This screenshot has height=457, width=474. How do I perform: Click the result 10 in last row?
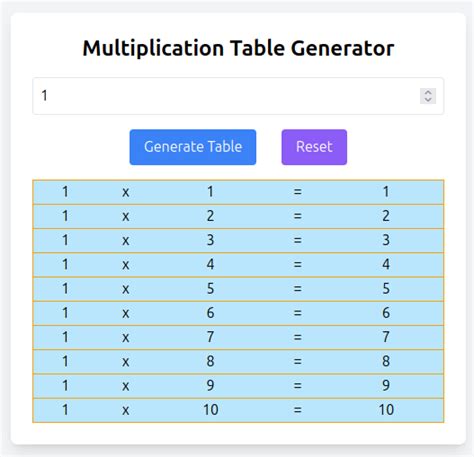[386, 410]
